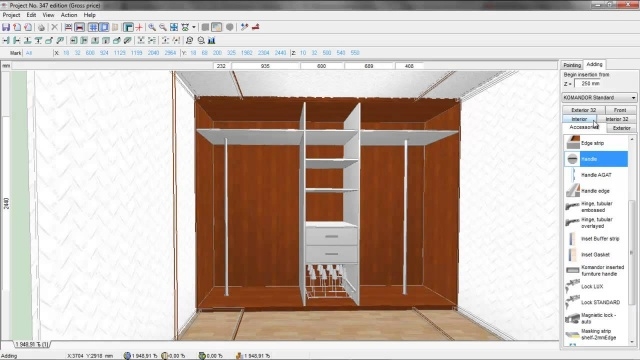Viewport: 640px width, 360px height.
Task: Click the bottom project tab showing 1 948,91
Action: pos(32,344)
